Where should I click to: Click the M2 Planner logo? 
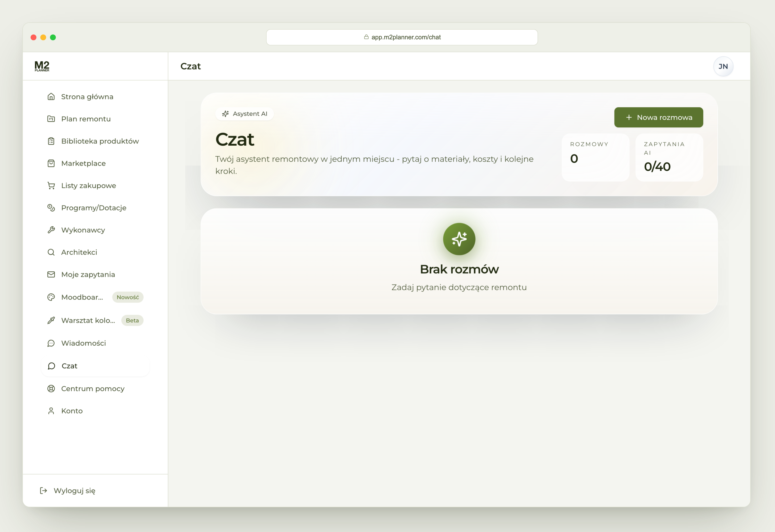click(42, 66)
